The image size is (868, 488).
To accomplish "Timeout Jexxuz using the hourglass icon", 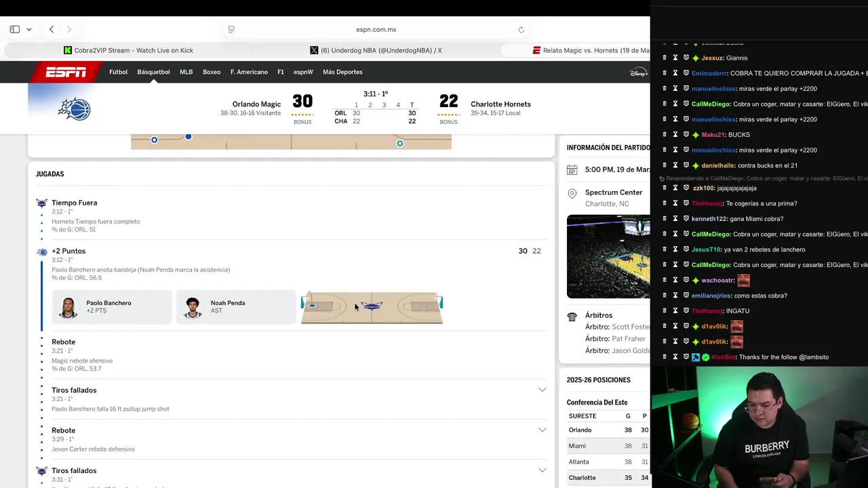I will tap(675, 58).
